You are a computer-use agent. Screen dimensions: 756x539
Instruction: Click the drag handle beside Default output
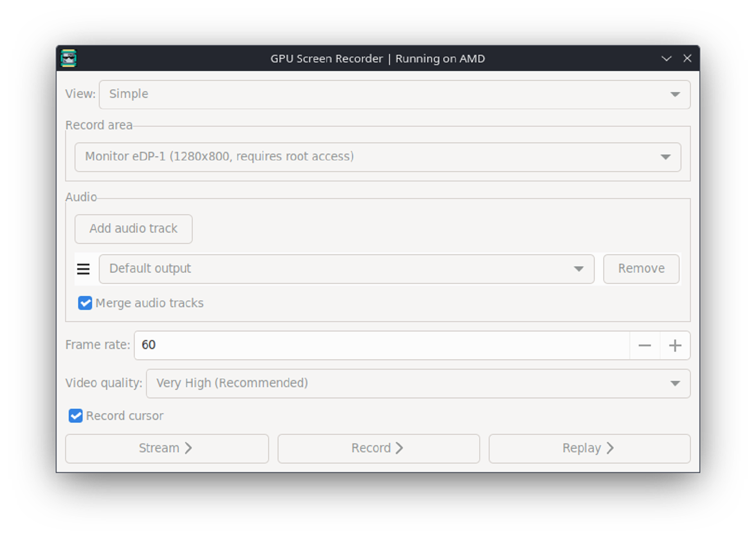[84, 269]
